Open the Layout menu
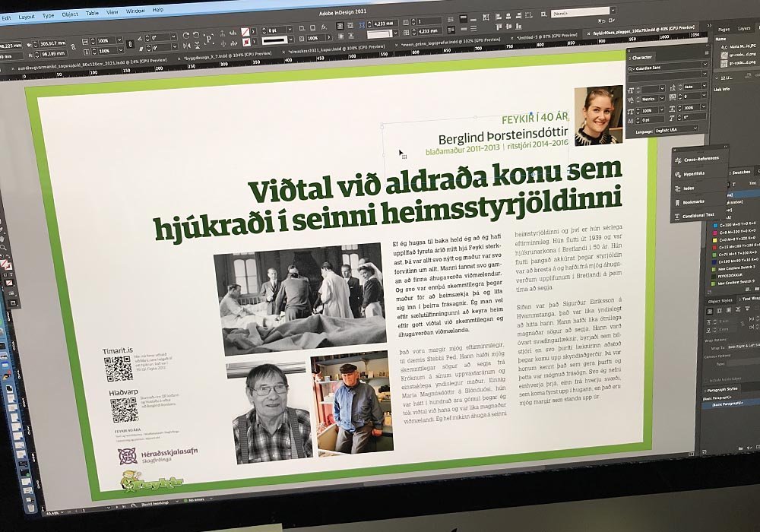This screenshot has height=532, width=760. [x=27, y=17]
